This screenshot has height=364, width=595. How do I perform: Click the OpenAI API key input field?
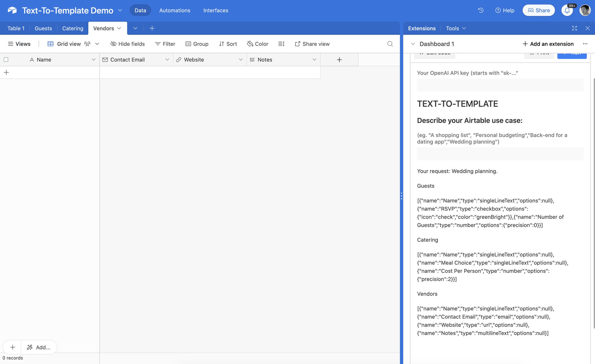pos(500,85)
